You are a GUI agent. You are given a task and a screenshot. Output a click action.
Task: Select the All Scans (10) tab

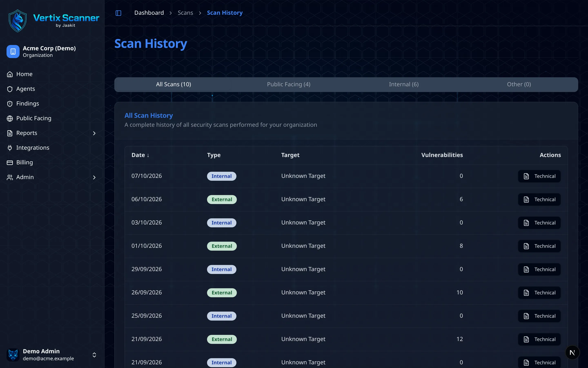[174, 84]
